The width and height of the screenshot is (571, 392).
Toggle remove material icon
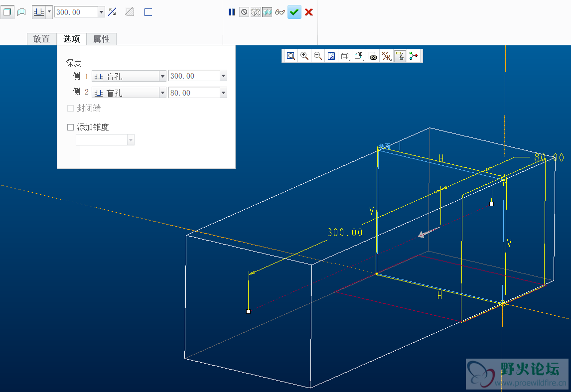click(x=130, y=12)
